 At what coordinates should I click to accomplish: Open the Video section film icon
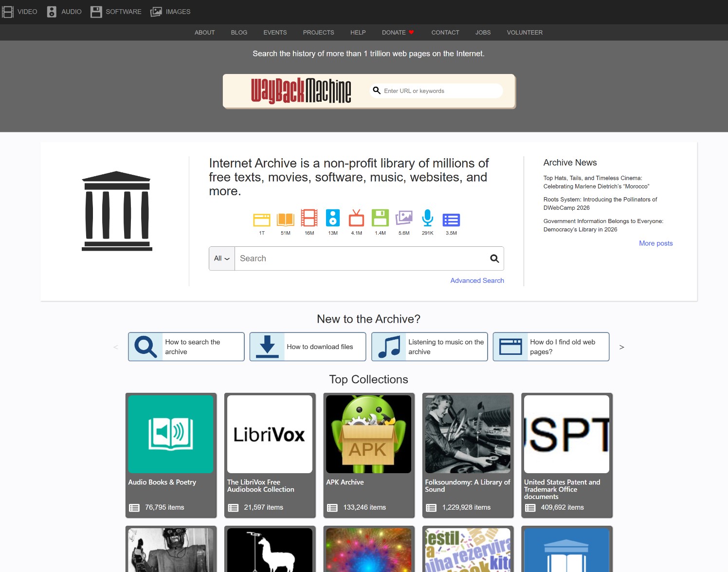click(x=8, y=12)
